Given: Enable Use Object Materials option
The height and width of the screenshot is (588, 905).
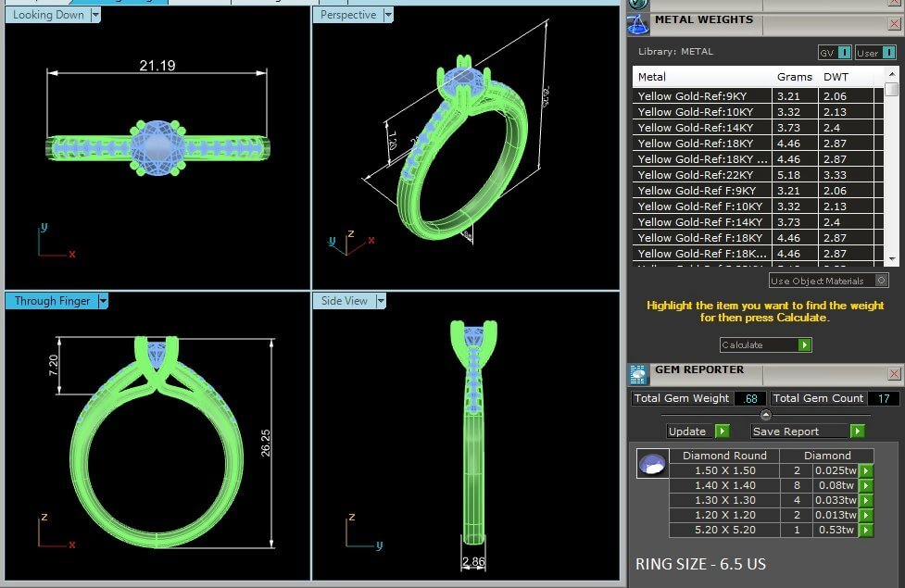Looking at the screenshot, I should [881, 281].
